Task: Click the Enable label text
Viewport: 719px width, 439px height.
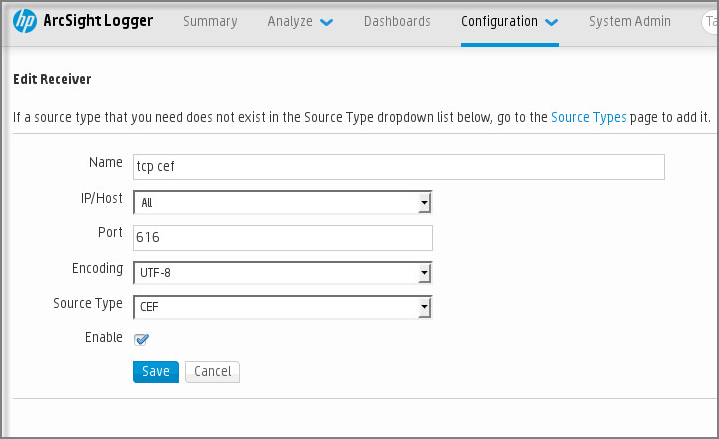Action: (x=104, y=338)
